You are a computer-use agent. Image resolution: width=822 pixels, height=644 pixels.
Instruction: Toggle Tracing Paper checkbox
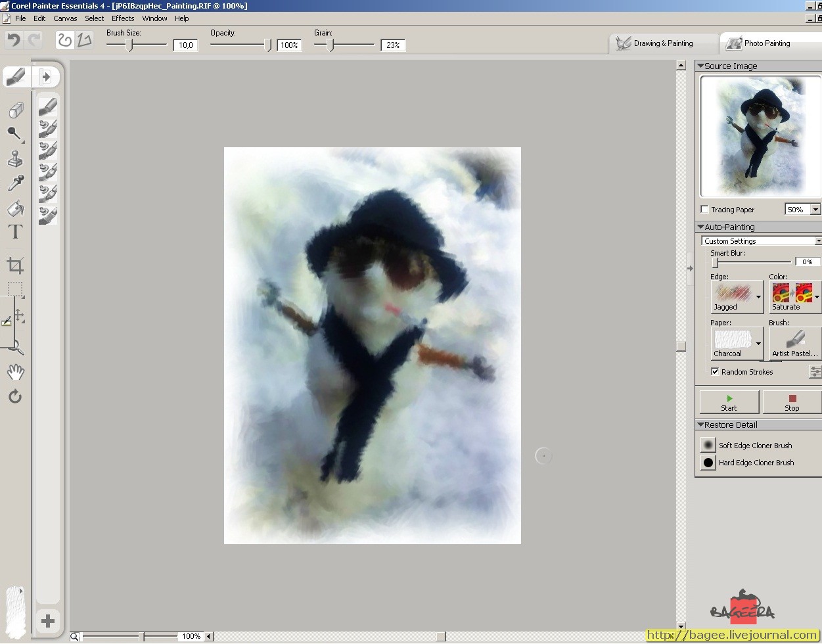[x=704, y=210]
